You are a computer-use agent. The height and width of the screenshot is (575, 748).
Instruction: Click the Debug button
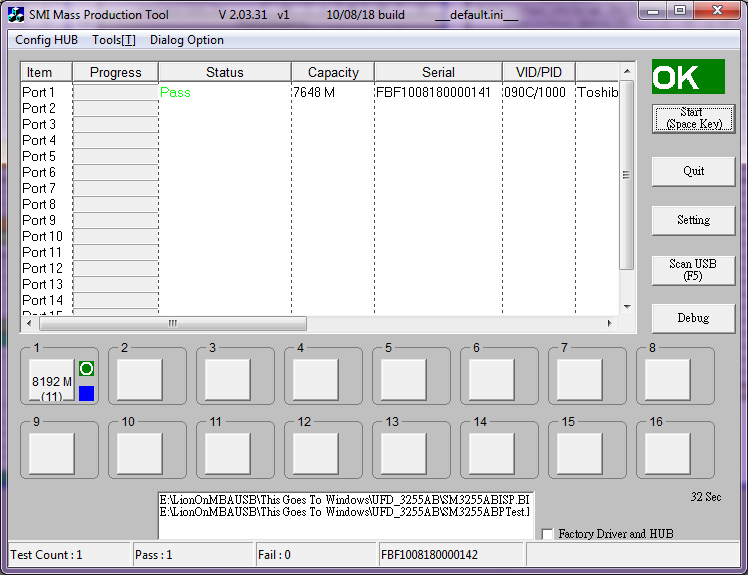coord(694,318)
